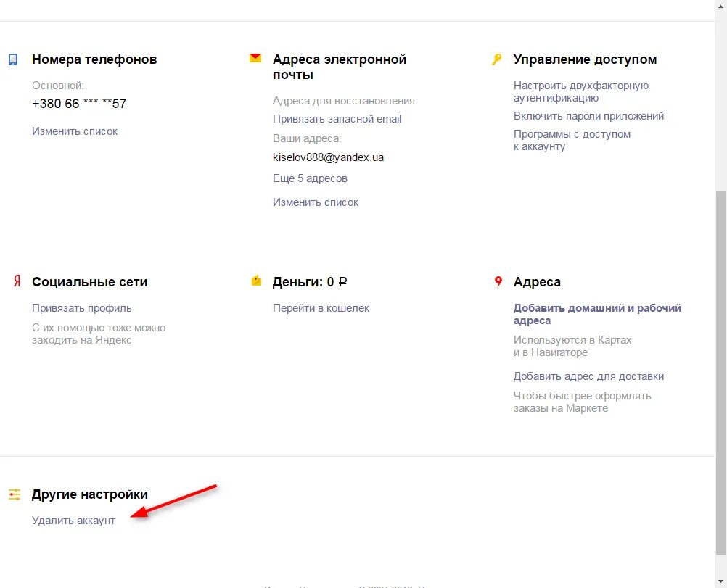This screenshot has height=588, width=727.
Task: Click the kiselov888@yandex.ua email address
Action: [328, 157]
